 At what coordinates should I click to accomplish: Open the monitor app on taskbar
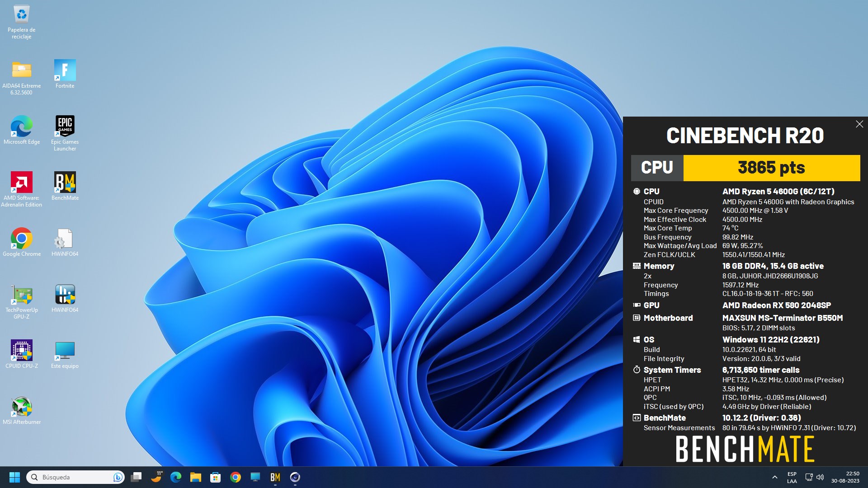pos(255,477)
